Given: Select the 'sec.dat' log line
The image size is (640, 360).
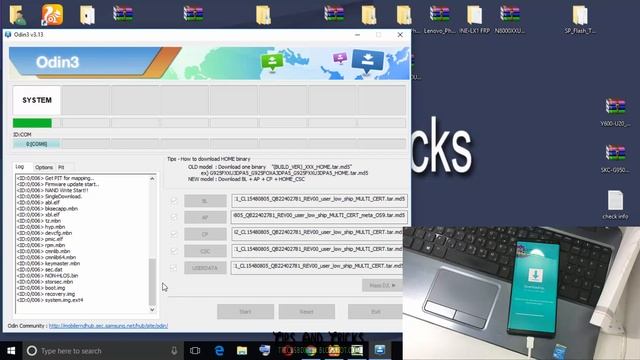Looking at the screenshot, I should (40, 269).
